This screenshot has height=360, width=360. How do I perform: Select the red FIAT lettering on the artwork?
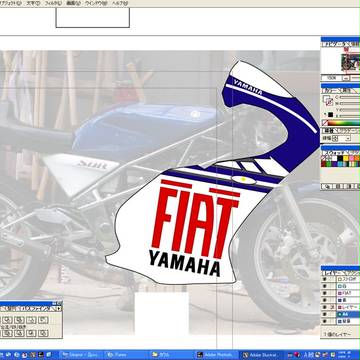[x=196, y=219]
